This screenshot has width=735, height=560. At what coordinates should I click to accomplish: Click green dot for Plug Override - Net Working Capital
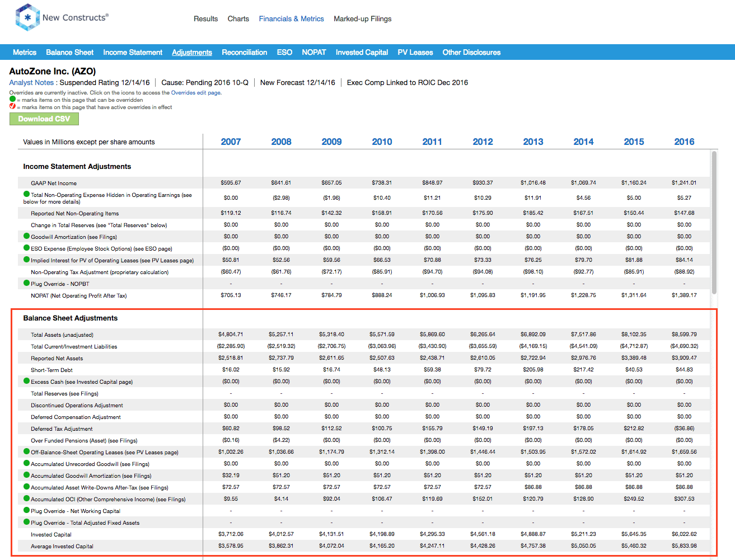(x=26, y=510)
